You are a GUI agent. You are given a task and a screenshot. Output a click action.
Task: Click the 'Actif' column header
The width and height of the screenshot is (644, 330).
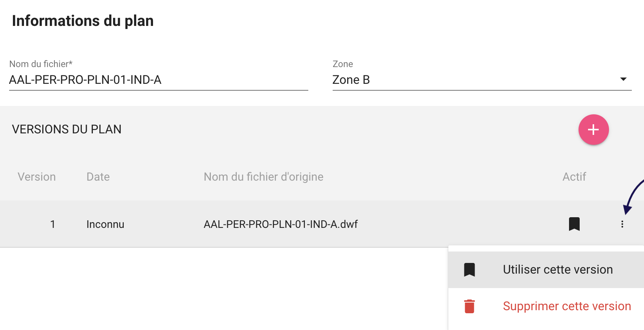coord(574,177)
